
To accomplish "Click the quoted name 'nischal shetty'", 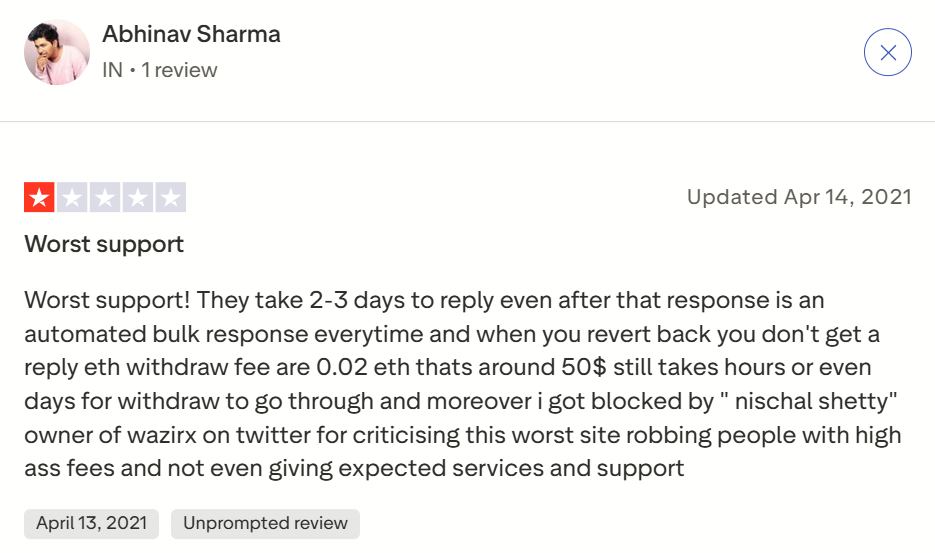I will [x=832, y=402].
